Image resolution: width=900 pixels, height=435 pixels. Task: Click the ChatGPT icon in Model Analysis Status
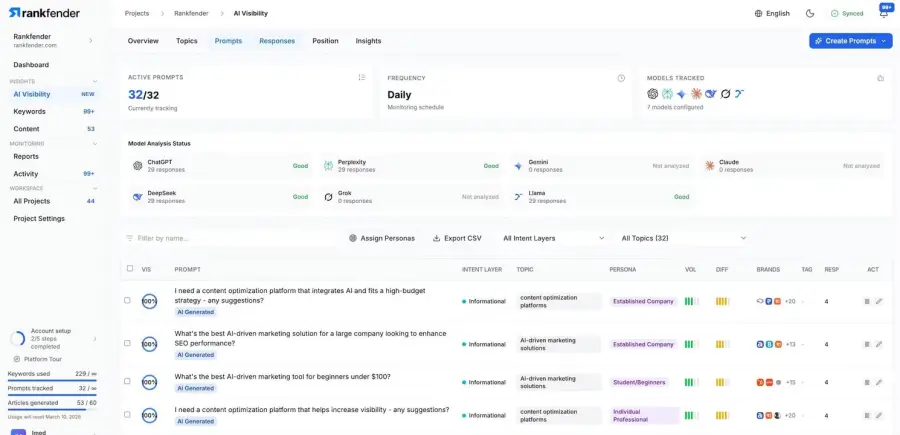click(137, 166)
